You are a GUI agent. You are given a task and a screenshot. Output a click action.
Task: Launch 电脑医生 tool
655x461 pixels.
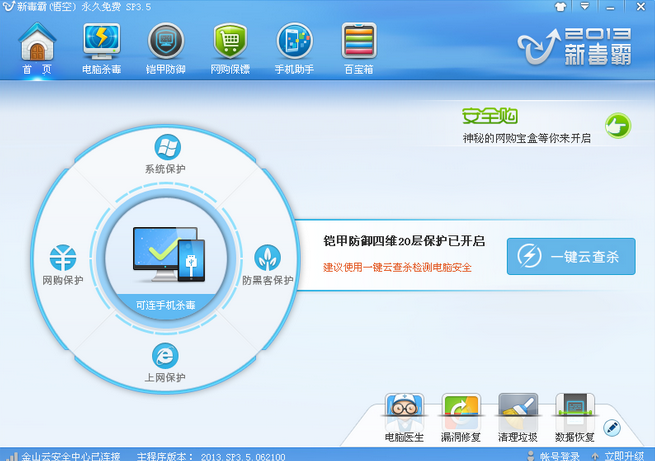click(404, 418)
